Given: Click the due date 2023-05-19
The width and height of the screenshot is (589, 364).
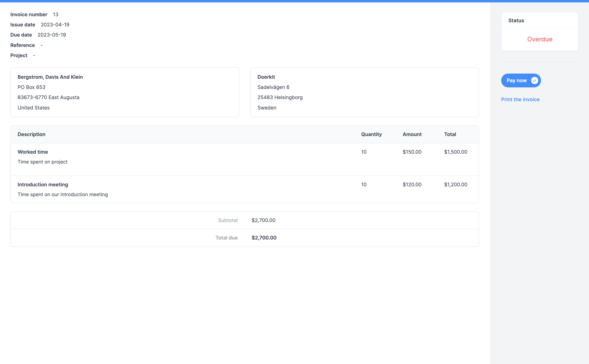Looking at the screenshot, I should (x=52, y=35).
